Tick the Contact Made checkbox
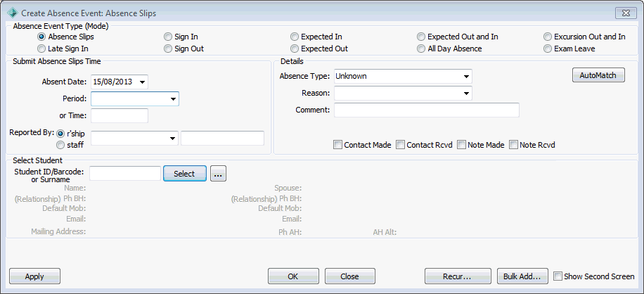This screenshot has height=294, width=644. pyautogui.click(x=338, y=144)
